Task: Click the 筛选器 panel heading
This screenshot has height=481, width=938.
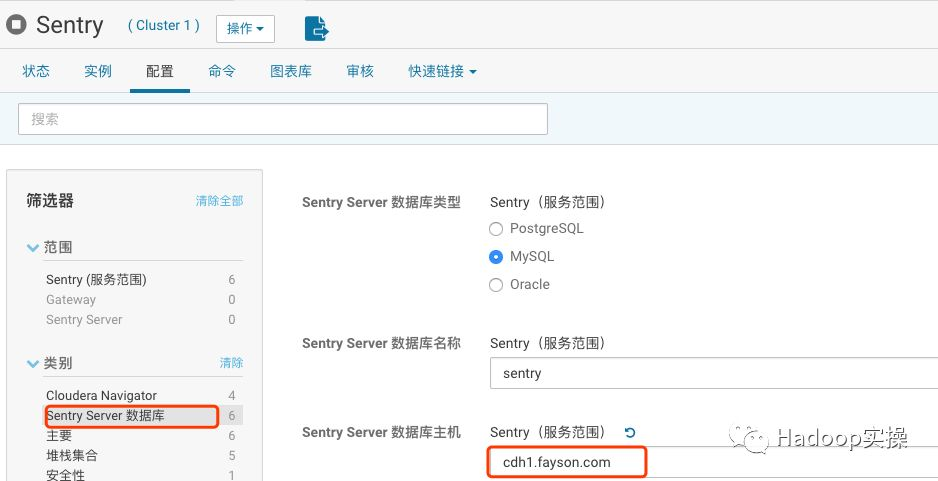Action: 50,200
